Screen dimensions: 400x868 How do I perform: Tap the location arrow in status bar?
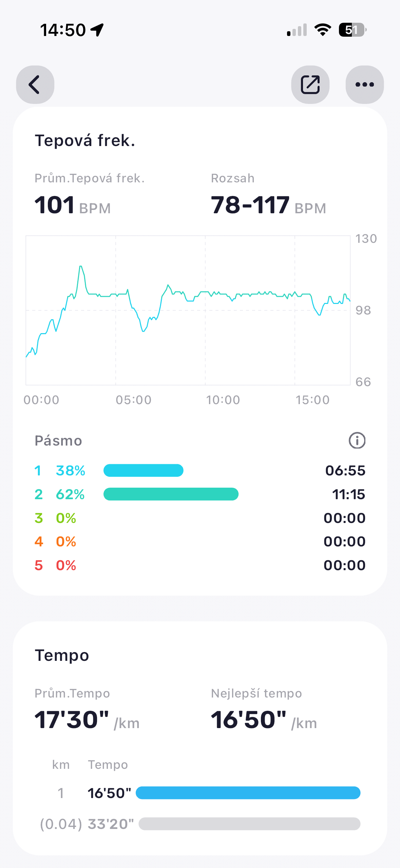click(97, 30)
